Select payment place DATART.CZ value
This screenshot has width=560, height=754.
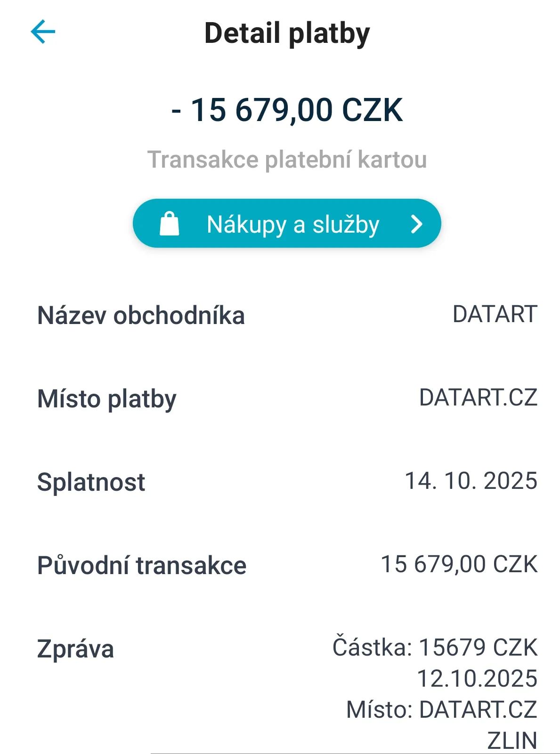pyautogui.click(x=478, y=398)
